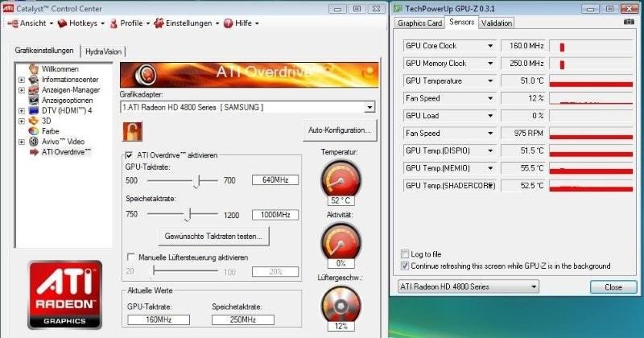Click the Farbe color wheel icon
The width and height of the screenshot is (644, 338).
click(x=34, y=131)
